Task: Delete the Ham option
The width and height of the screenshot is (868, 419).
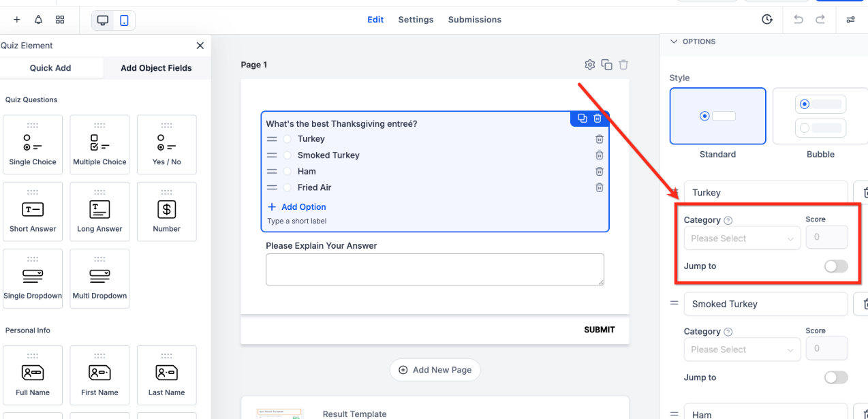Action: tap(600, 172)
